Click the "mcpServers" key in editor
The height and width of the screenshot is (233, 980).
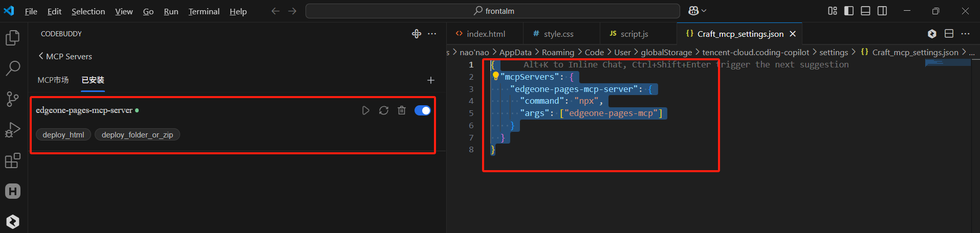[x=529, y=77]
